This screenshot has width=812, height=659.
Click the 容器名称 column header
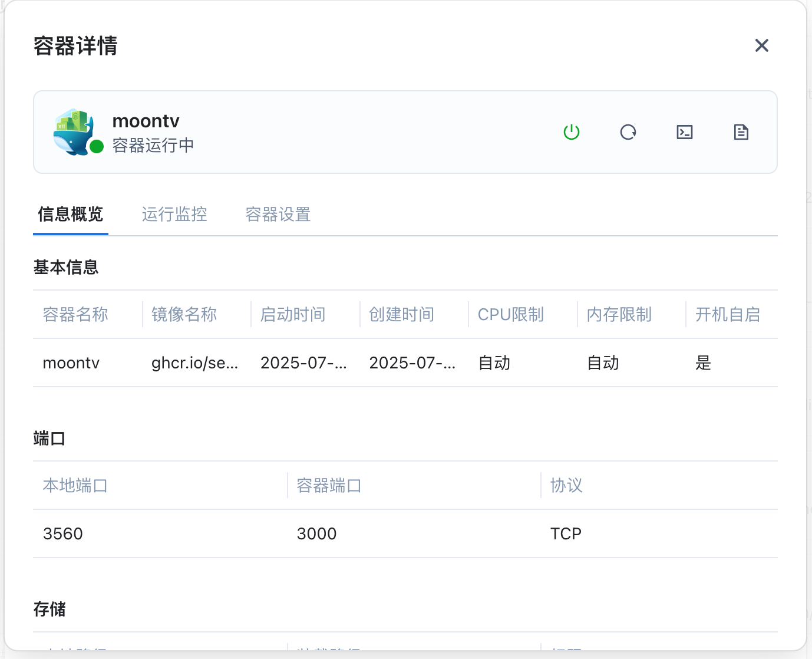coord(75,315)
